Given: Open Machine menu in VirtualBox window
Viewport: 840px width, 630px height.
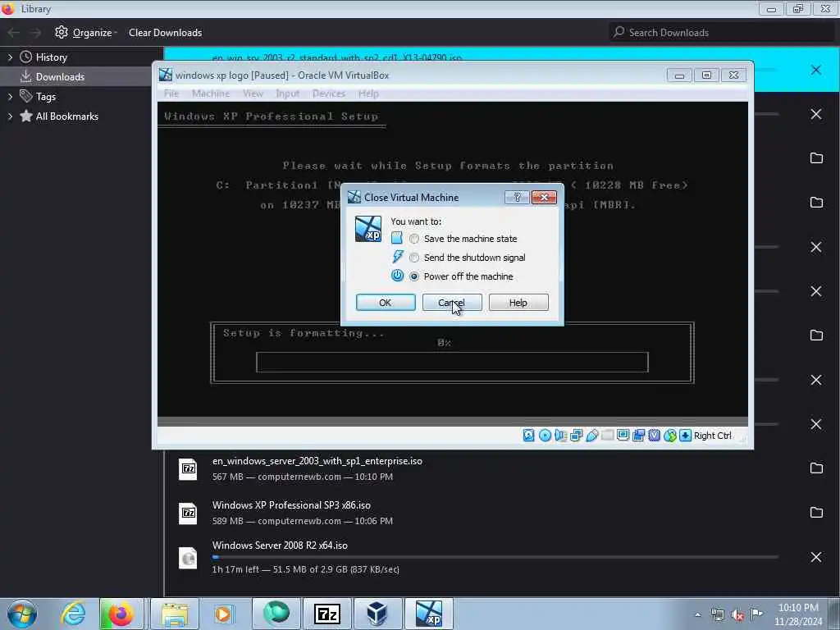Looking at the screenshot, I should 211,94.
